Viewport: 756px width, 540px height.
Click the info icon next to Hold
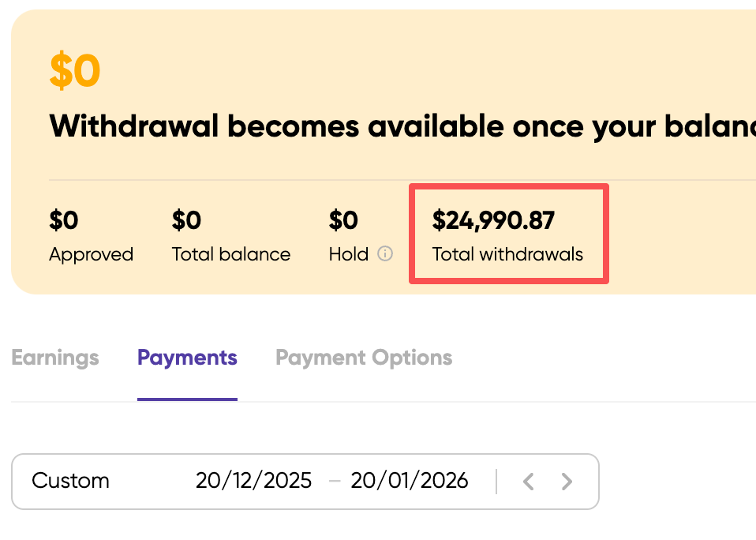[x=385, y=254]
